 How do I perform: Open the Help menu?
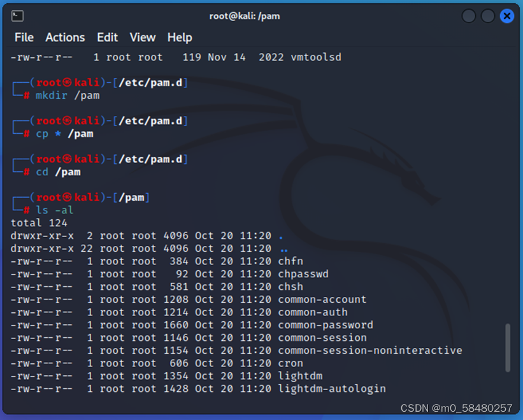[179, 38]
